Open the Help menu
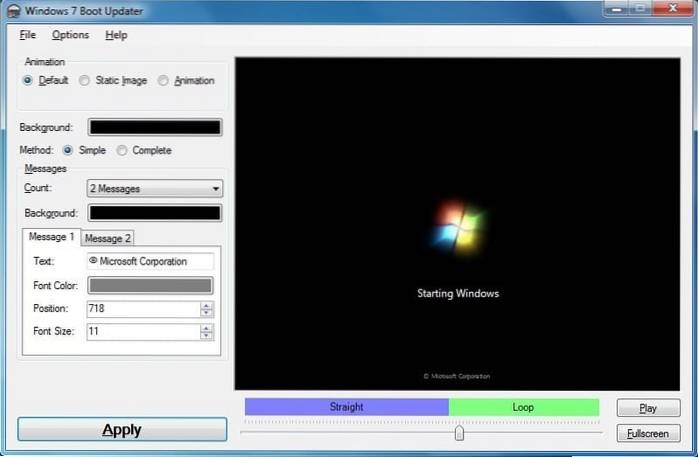The image size is (698, 457). [x=116, y=35]
